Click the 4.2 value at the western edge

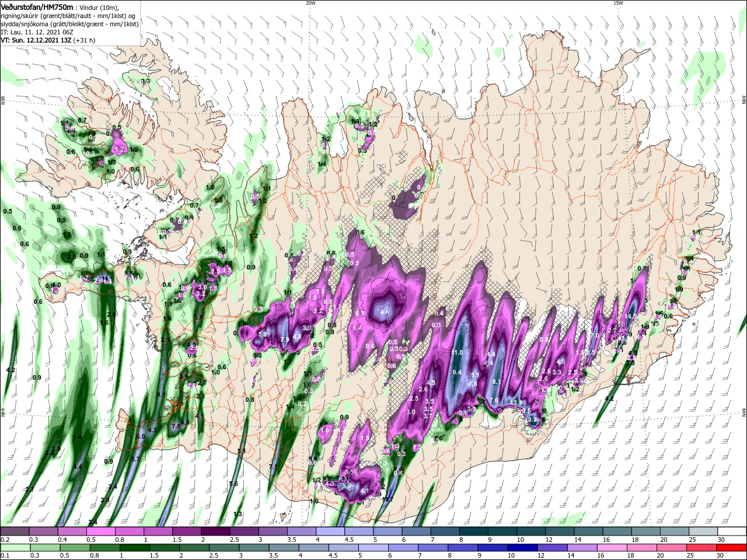point(11,370)
